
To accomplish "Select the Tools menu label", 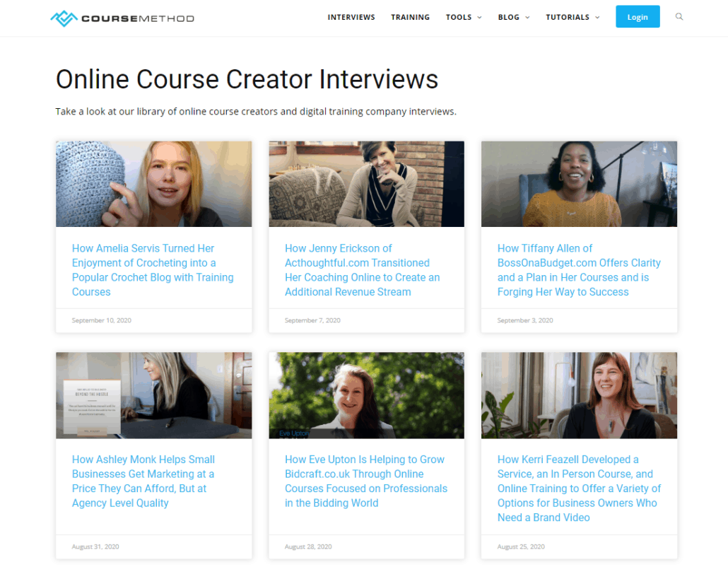I will coord(458,17).
